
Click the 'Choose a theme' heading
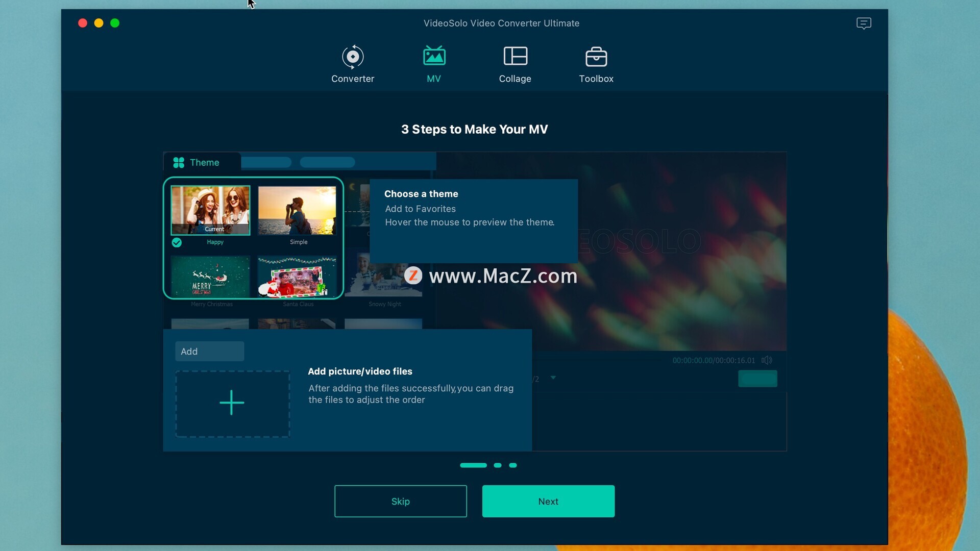(421, 194)
